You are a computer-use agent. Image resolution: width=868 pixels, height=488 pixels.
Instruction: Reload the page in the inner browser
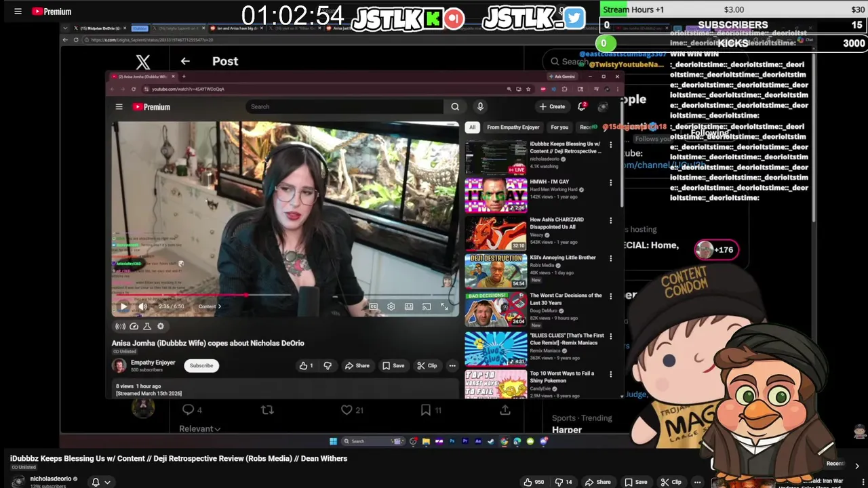(x=134, y=89)
